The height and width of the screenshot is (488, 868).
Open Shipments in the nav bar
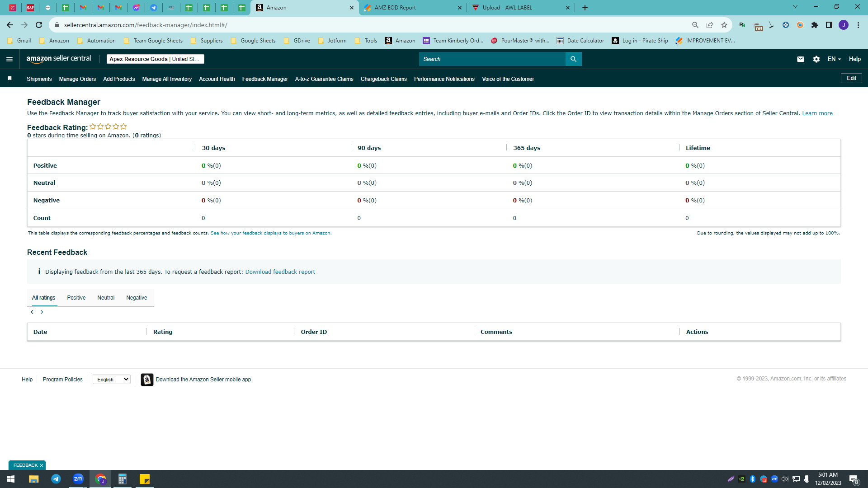point(39,79)
